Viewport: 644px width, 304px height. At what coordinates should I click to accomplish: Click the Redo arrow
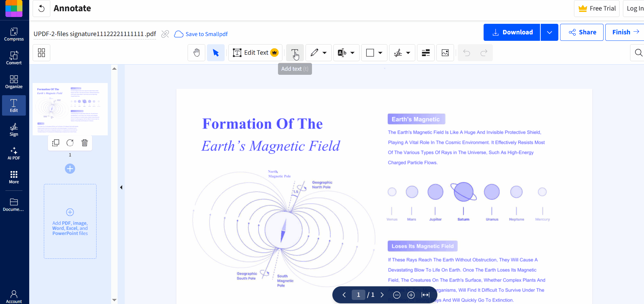click(x=484, y=53)
